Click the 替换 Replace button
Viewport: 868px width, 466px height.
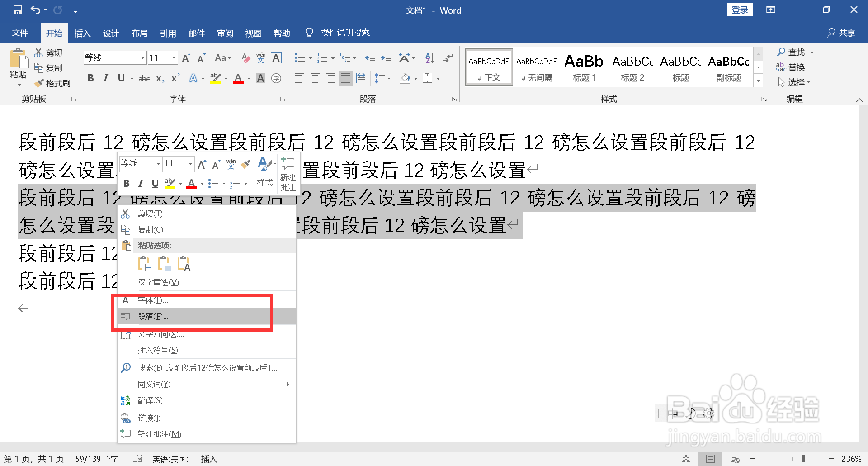pos(791,67)
